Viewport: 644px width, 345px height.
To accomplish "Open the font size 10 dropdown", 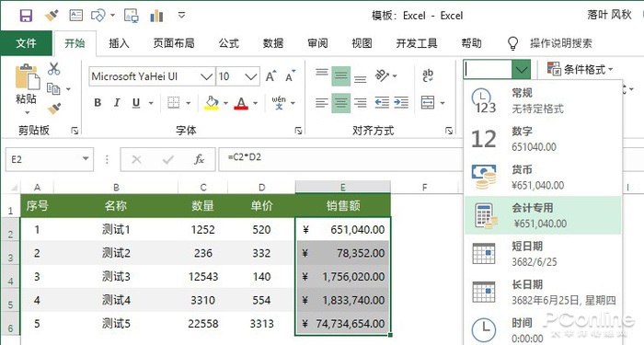I will (x=251, y=76).
